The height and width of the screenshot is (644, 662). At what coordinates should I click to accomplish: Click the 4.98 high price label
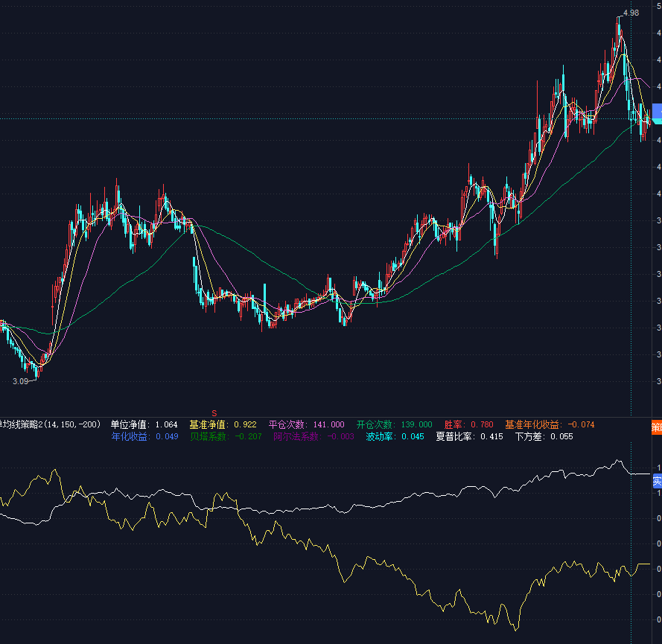631,13
